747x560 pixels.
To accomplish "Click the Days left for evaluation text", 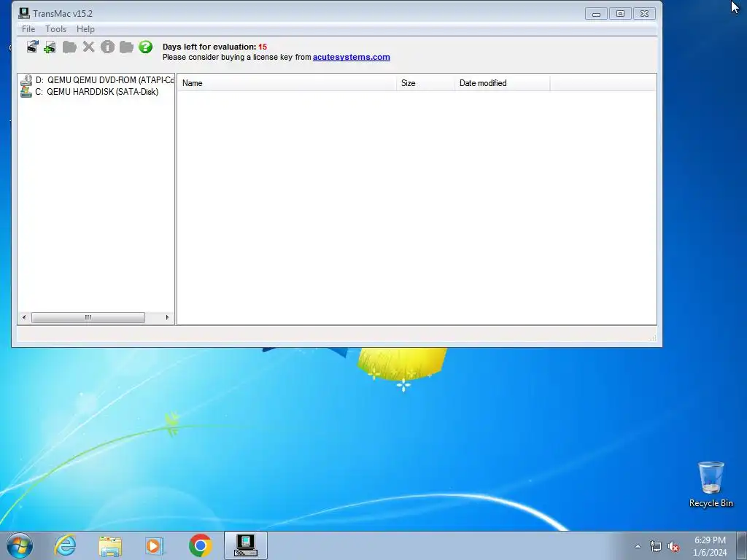I will pyautogui.click(x=214, y=47).
